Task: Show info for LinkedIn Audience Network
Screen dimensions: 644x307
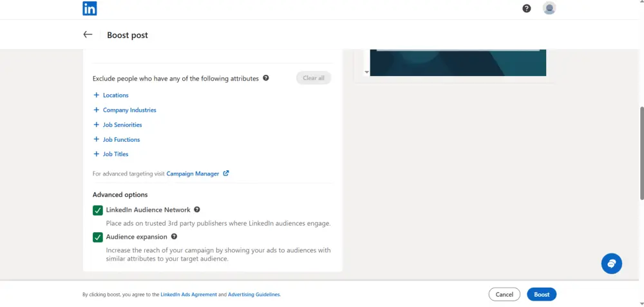Action: (x=196, y=210)
